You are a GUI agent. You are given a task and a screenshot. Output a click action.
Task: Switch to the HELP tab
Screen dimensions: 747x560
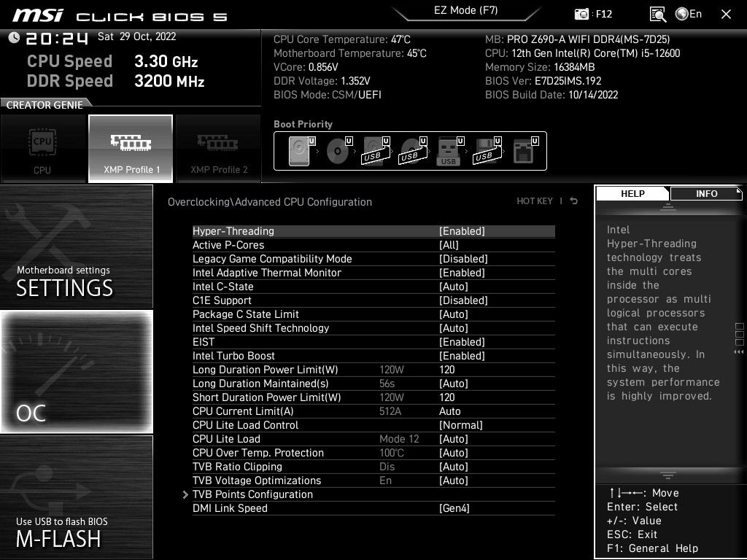coord(632,193)
